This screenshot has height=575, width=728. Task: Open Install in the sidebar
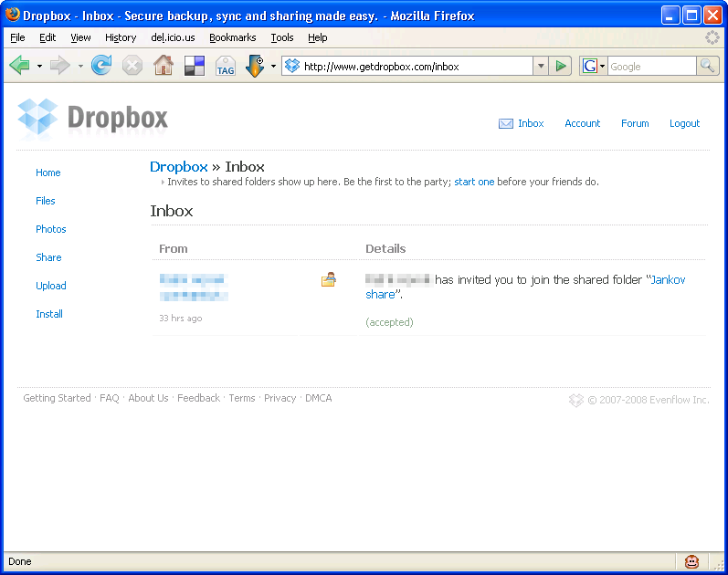49,314
